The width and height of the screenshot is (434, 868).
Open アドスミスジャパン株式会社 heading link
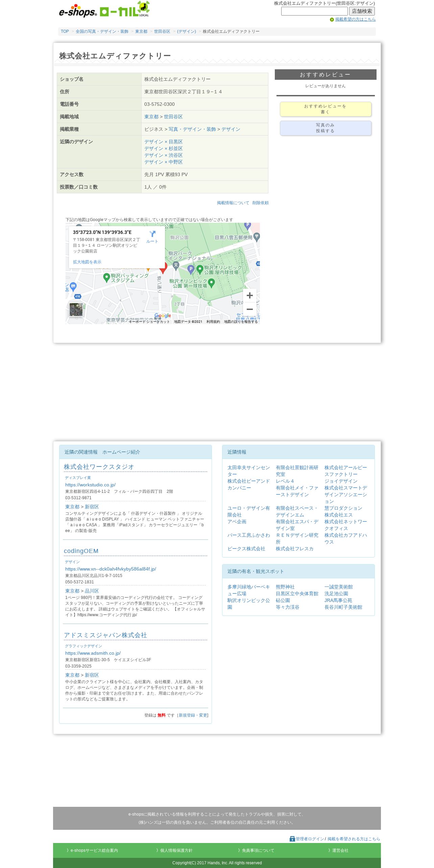tap(105, 635)
